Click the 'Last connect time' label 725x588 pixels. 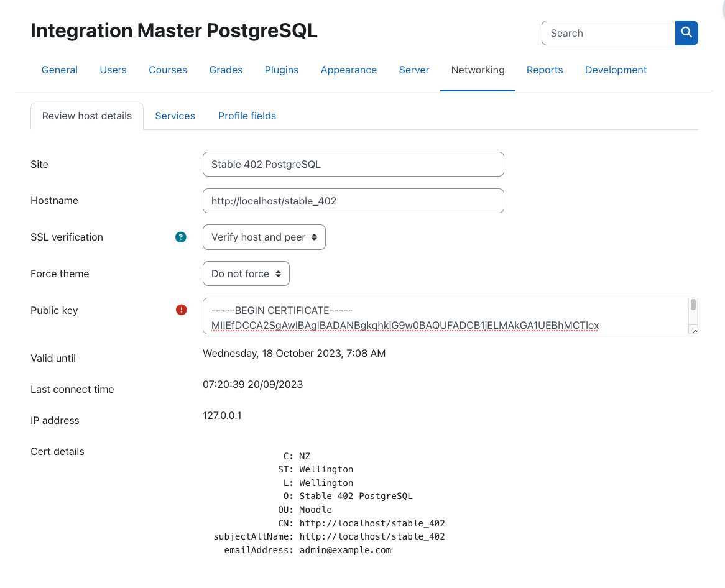click(72, 389)
